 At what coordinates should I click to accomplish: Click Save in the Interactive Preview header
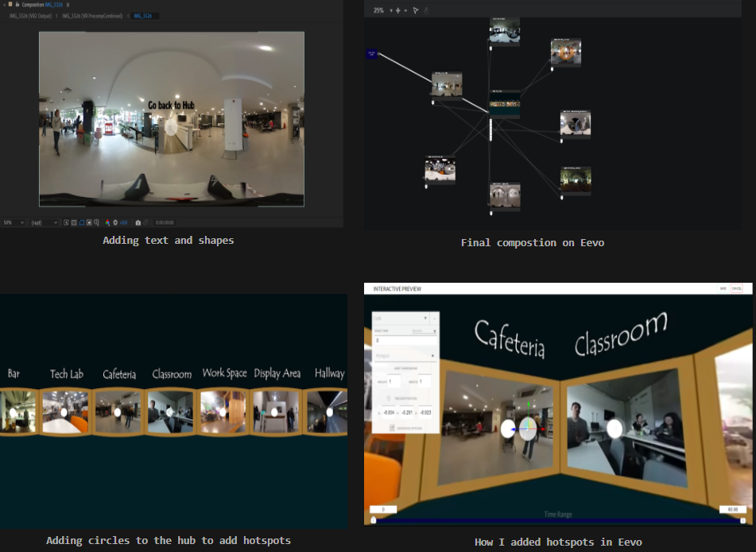723,288
